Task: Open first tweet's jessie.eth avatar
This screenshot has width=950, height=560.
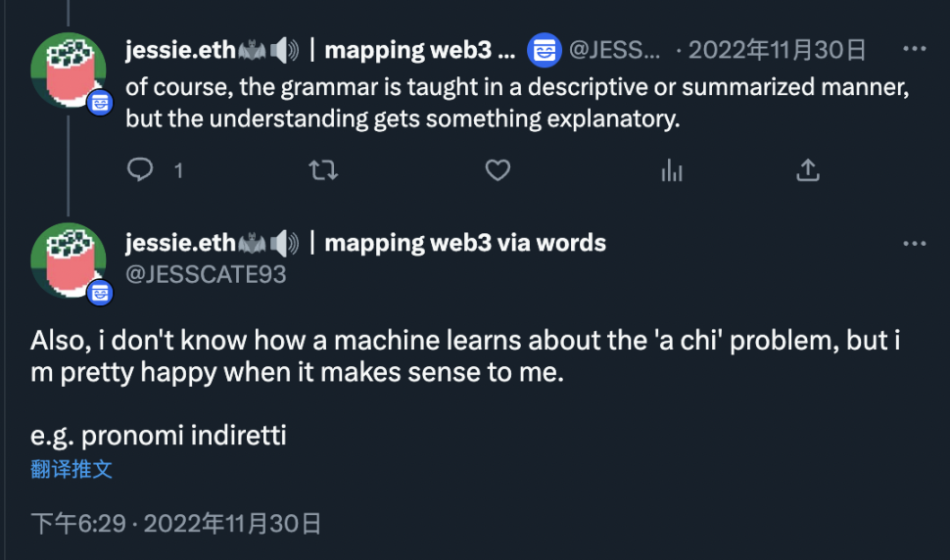Action: click(x=69, y=69)
